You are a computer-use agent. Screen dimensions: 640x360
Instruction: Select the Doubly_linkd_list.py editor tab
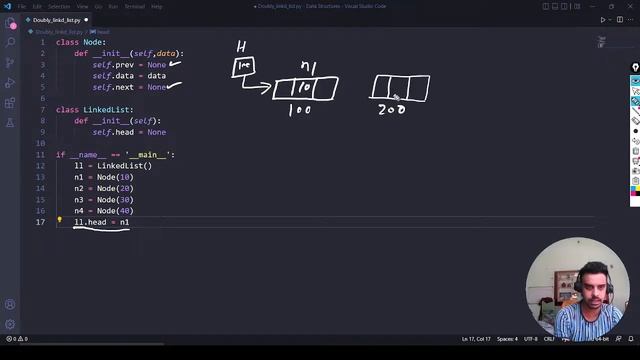point(57,20)
